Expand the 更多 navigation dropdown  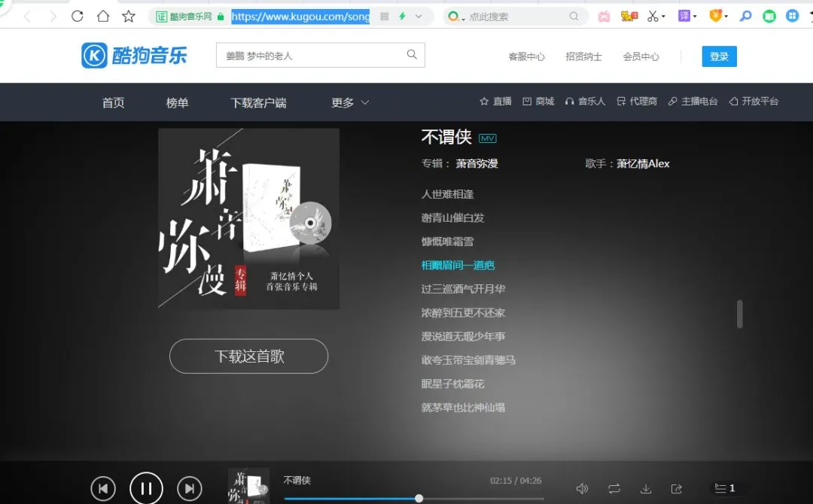point(350,102)
